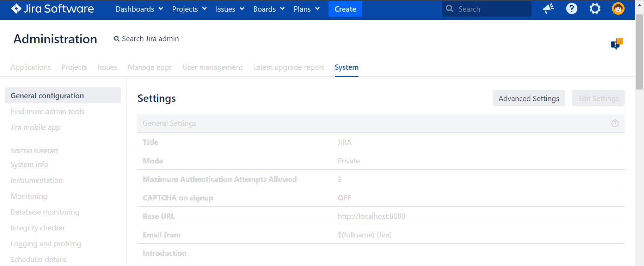Click the scrollbar up arrow

(x=639, y=5)
